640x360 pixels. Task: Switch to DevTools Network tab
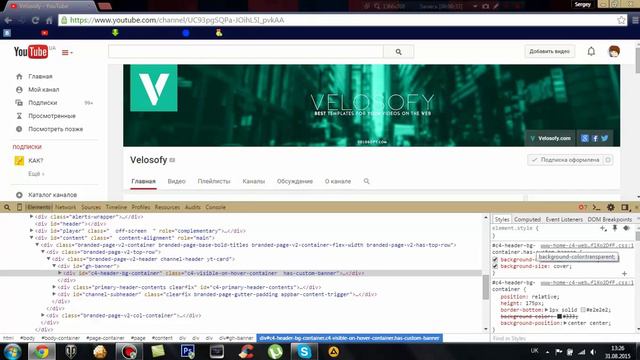click(65, 207)
